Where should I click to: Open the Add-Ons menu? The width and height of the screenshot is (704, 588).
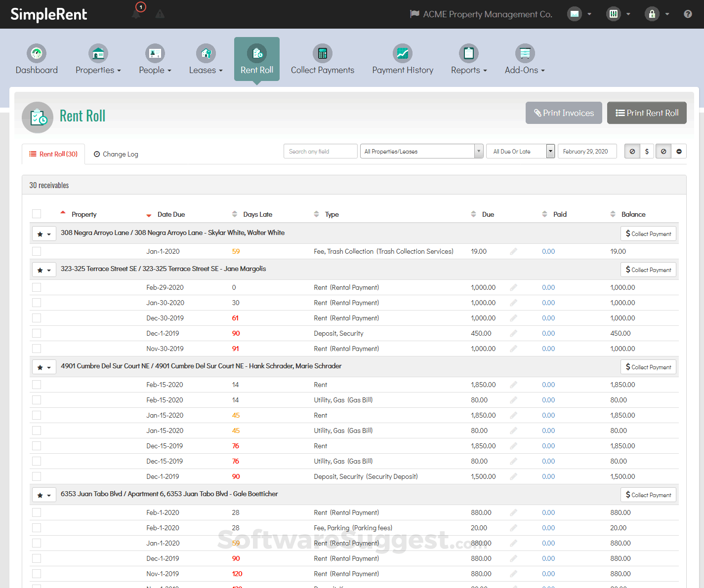point(524,59)
